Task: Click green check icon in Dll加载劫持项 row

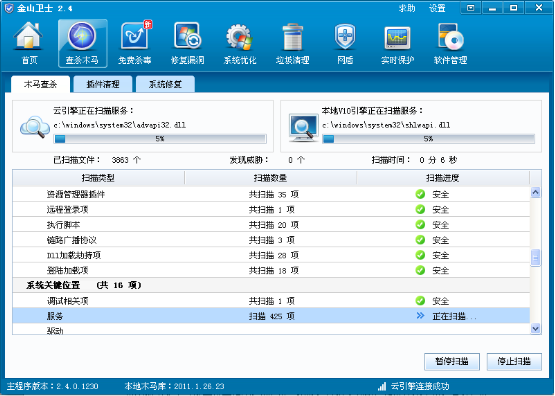Action: 420,255
